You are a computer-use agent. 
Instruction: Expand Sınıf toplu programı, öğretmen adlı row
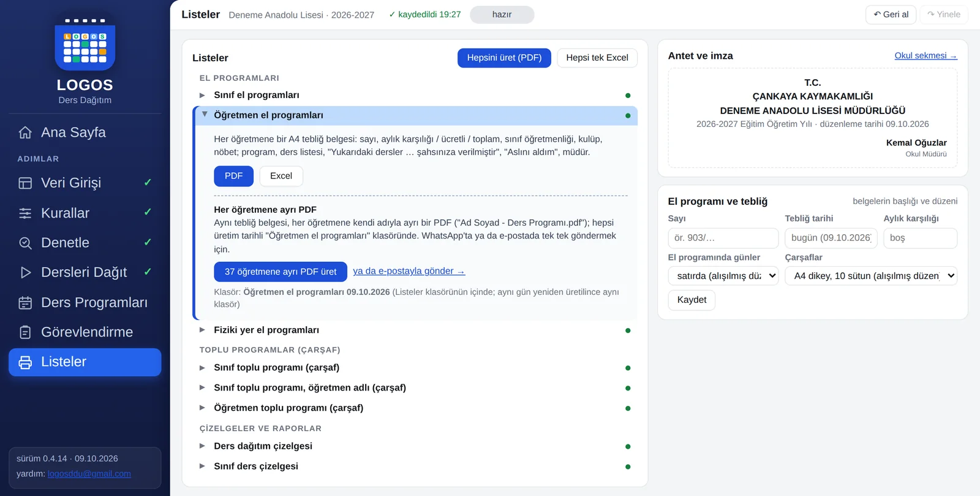pos(415,387)
